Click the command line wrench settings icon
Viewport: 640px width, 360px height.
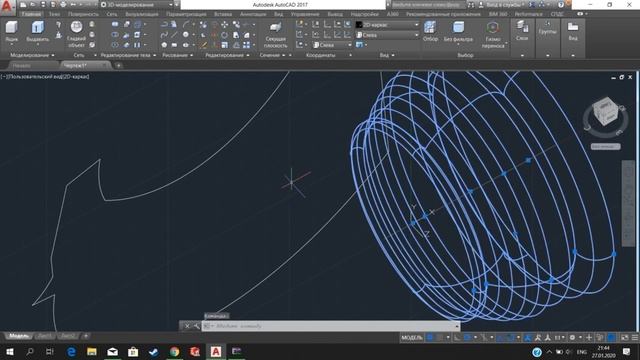(196, 326)
